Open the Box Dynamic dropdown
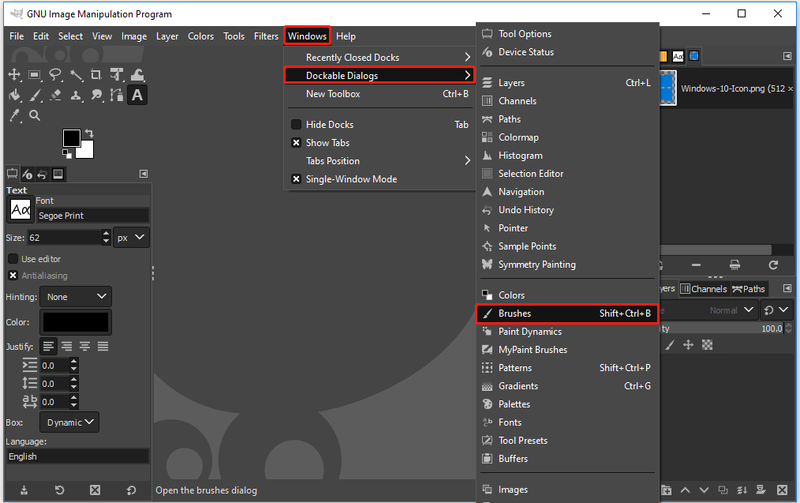This screenshot has height=503, width=800. pos(69,422)
